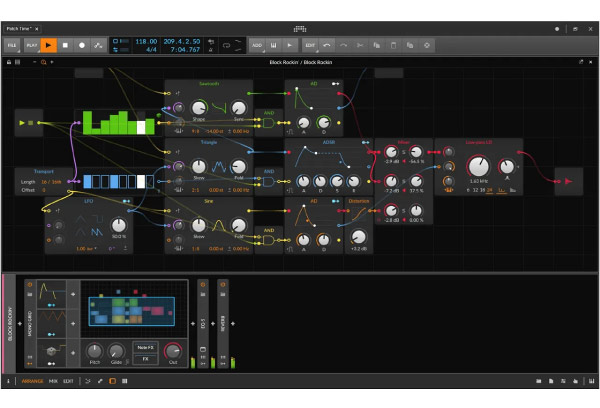Open the FILE menu
This screenshot has width=600, height=408.
click(12, 45)
